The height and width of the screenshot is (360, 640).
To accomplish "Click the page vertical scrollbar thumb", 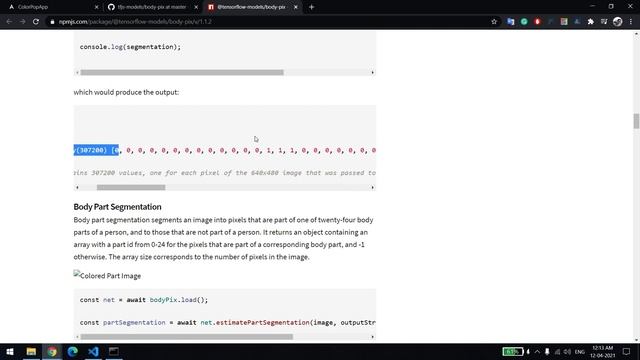I will (636, 121).
